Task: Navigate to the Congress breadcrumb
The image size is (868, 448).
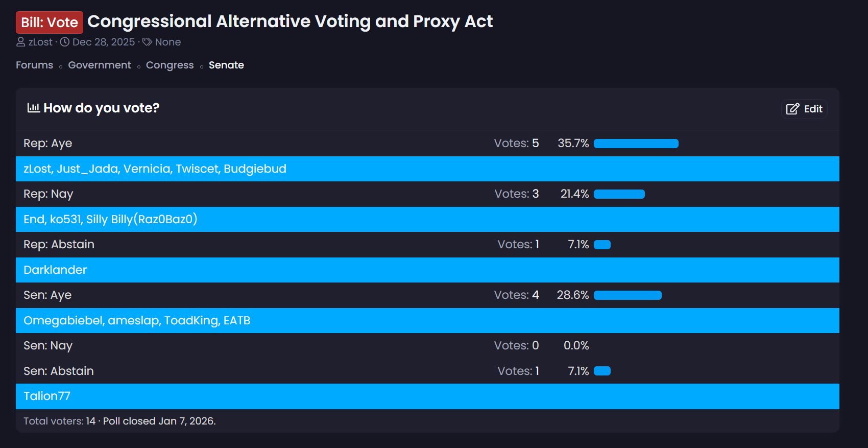Action: tap(170, 65)
